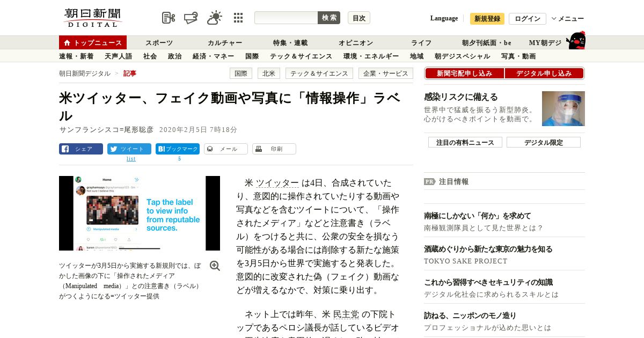Click the 新規登録 button
Image resolution: width=644 pixels, height=338 pixels.
click(487, 19)
